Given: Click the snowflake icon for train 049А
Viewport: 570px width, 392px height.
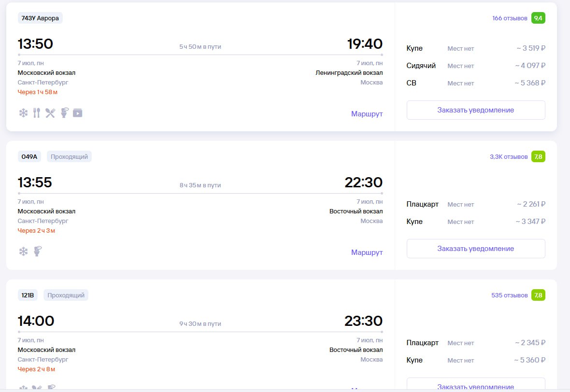Looking at the screenshot, I should point(23,252).
